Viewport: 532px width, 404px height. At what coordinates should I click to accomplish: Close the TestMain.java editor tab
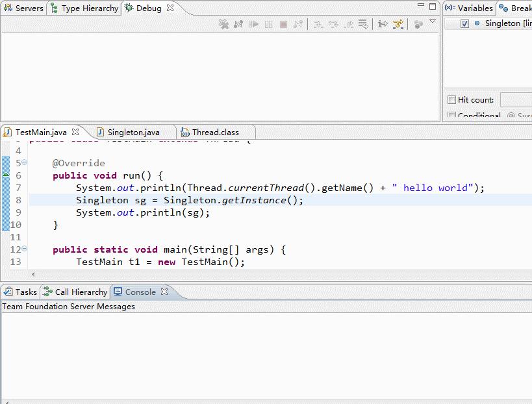coord(75,132)
